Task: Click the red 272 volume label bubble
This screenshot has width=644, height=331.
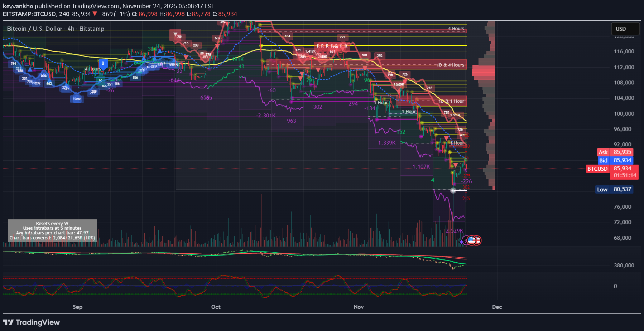Action: [342, 37]
